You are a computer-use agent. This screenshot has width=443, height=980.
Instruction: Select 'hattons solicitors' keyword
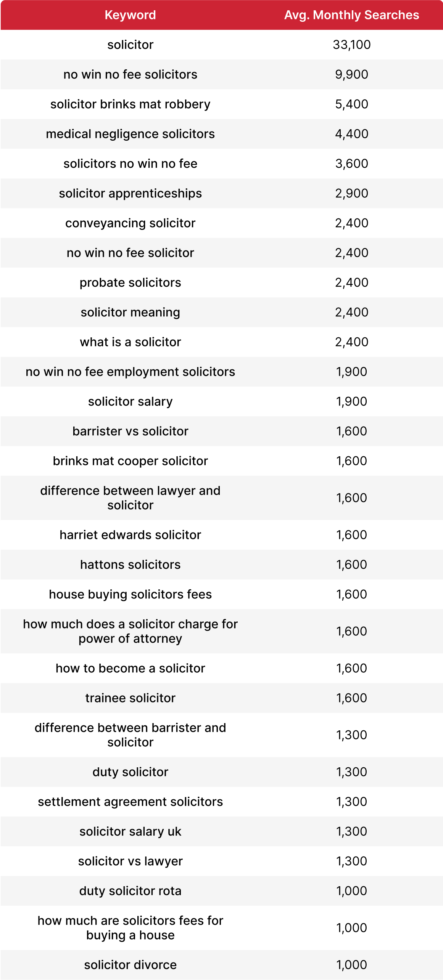pyautogui.click(x=130, y=565)
